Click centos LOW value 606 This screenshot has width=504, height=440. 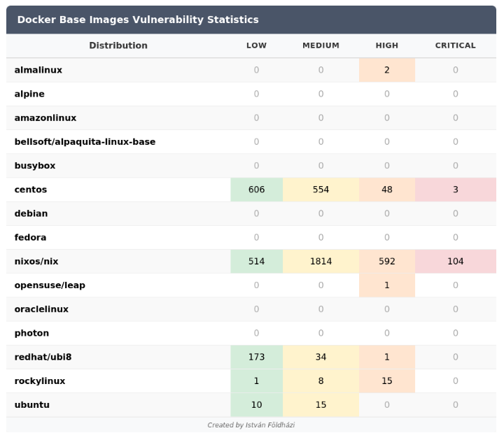tap(256, 190)
